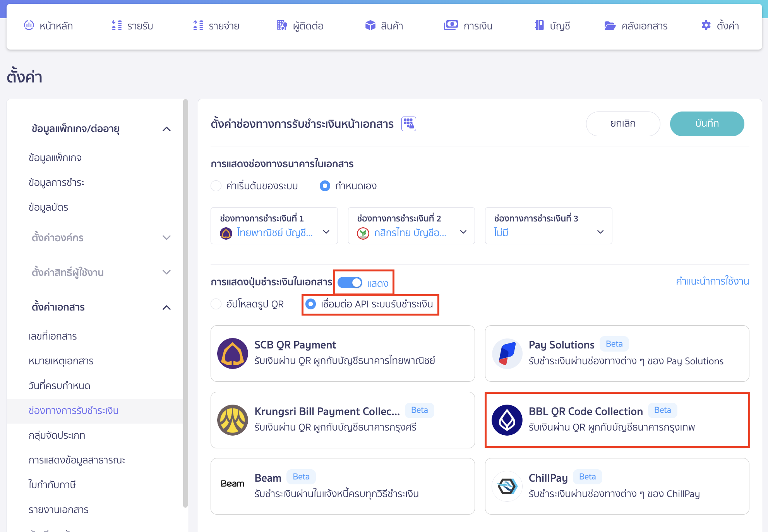Image resolution: width=768 pixels, height=532 pixels.
Task: Click the บันทึก save button
Action: tap(707, 124)
